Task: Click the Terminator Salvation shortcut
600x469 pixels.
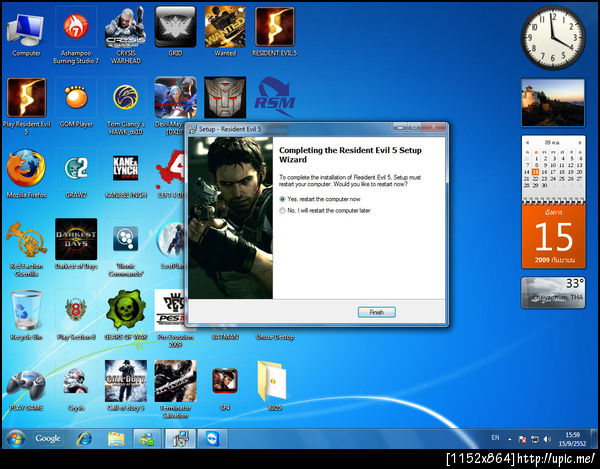Action: 175,389
